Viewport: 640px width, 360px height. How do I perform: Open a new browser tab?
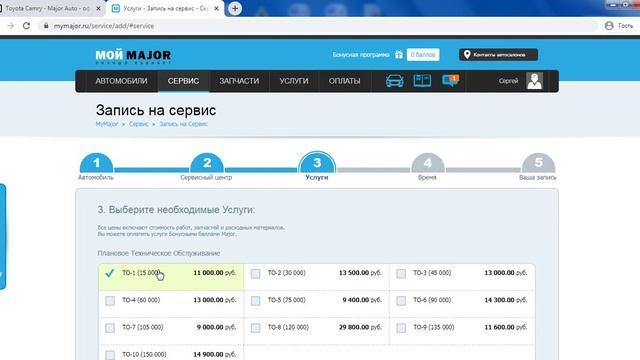click(235, 8)
